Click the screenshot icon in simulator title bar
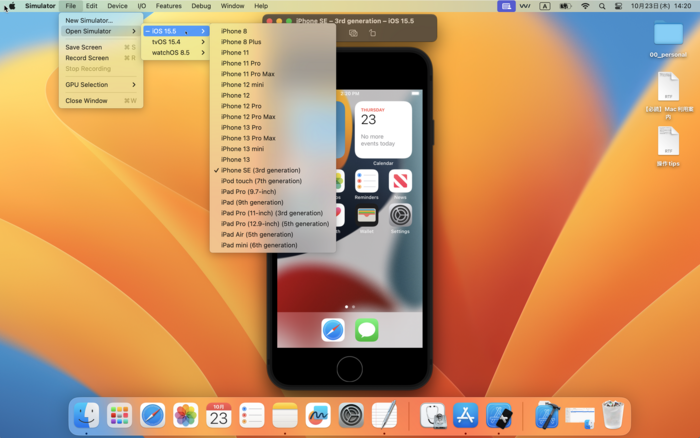Screen dimensions: 700x438 pyautogui.click(x=353, y=33)
